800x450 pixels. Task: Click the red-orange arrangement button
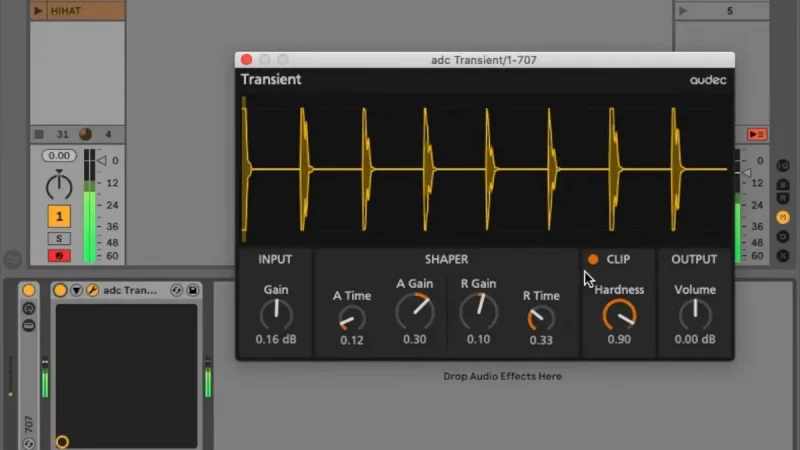757,135
